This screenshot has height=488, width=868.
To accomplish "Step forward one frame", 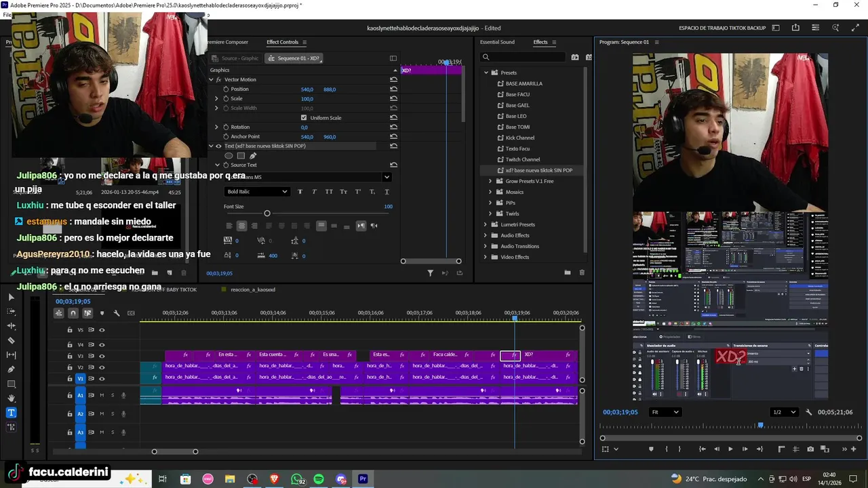I will coord(745,449).
